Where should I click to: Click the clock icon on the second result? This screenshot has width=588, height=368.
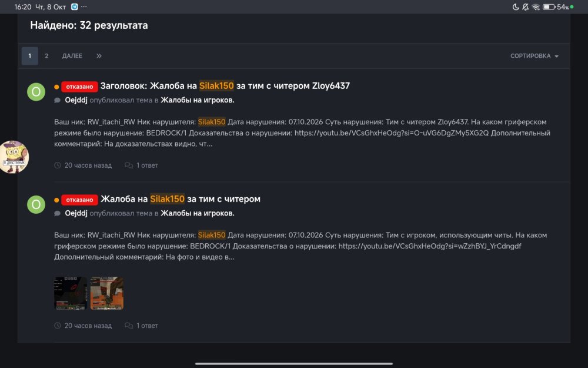click(58, 326)
